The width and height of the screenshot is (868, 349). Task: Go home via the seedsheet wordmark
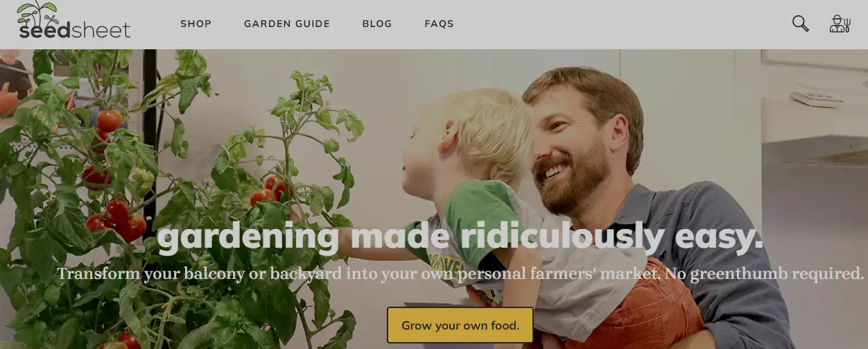click(x=75, y=30)
